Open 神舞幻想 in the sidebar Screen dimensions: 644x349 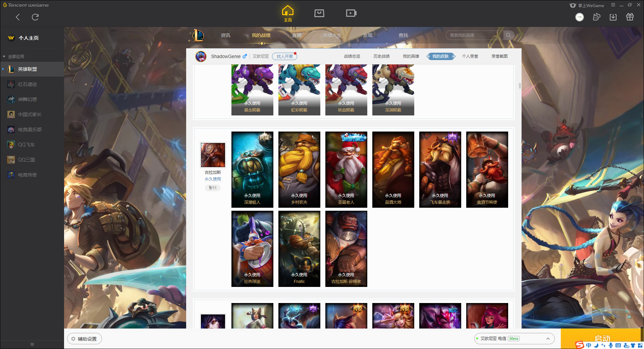32,99
